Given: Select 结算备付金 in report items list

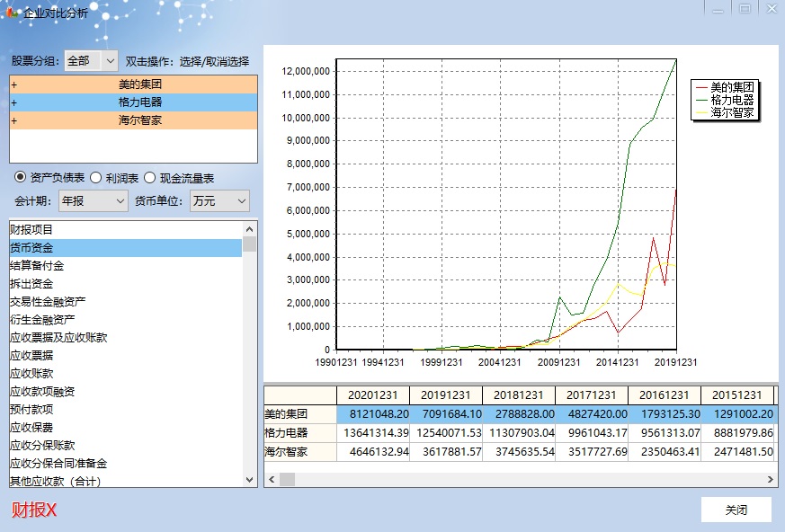Looking at the screenshot, I should [x=37, y=266].
